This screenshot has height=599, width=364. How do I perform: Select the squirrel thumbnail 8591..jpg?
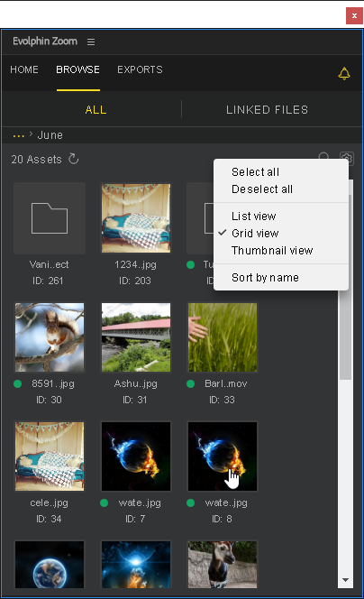click(x=50, y=337)
